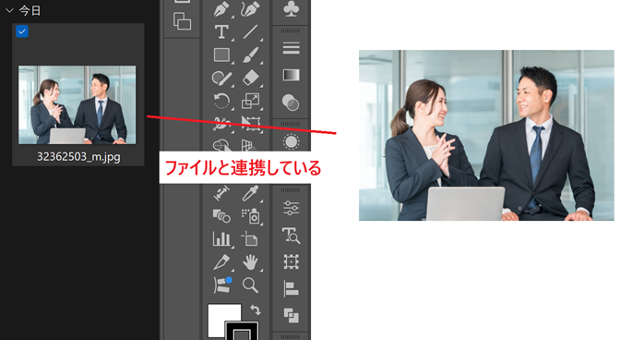Click the 今日 group heading

tap(30, 11)
